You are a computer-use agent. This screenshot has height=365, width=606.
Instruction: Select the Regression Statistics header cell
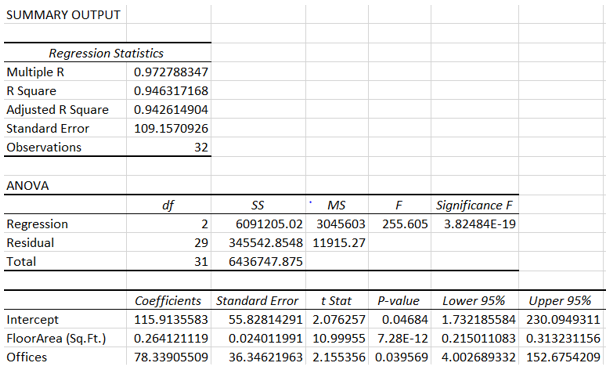(x=106, y=53)
